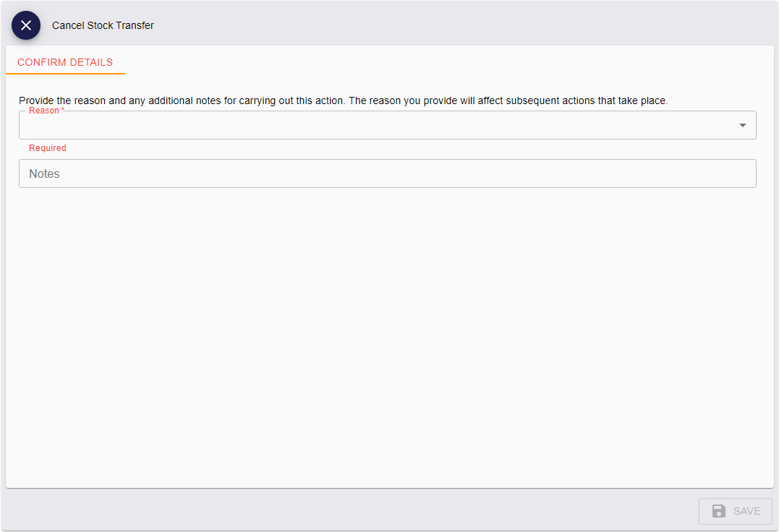Click the orange underline beneath Confirm Details
This screenshot has width=779, height=532.
click(x=65, y=73)
